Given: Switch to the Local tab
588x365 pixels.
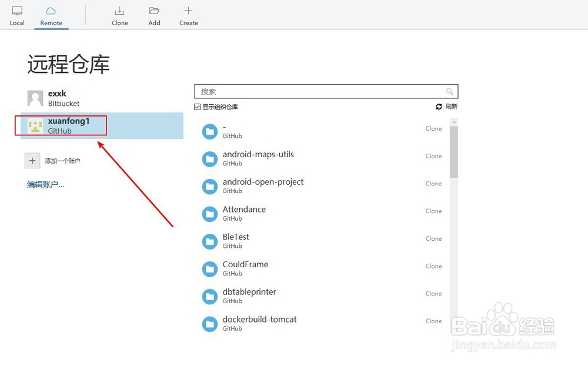Looking at the screenshot, I should click(x=17, y=16).
